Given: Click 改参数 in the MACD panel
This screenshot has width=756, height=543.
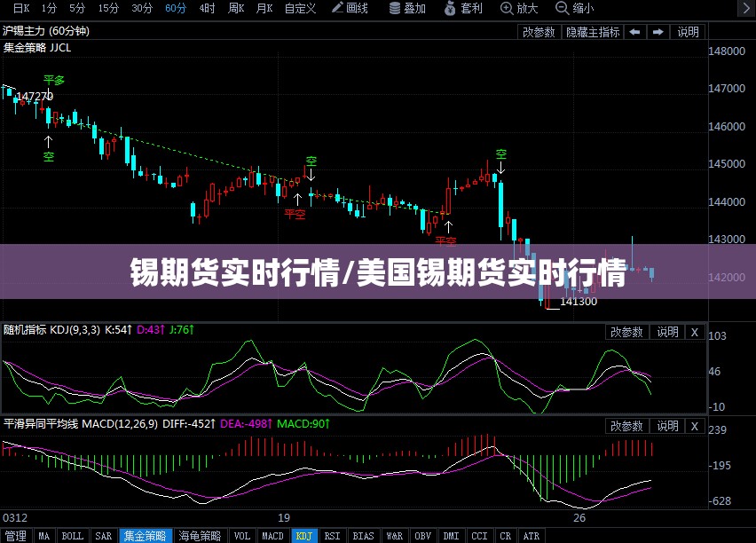Looking at the screenshot, I should [626, 426].
